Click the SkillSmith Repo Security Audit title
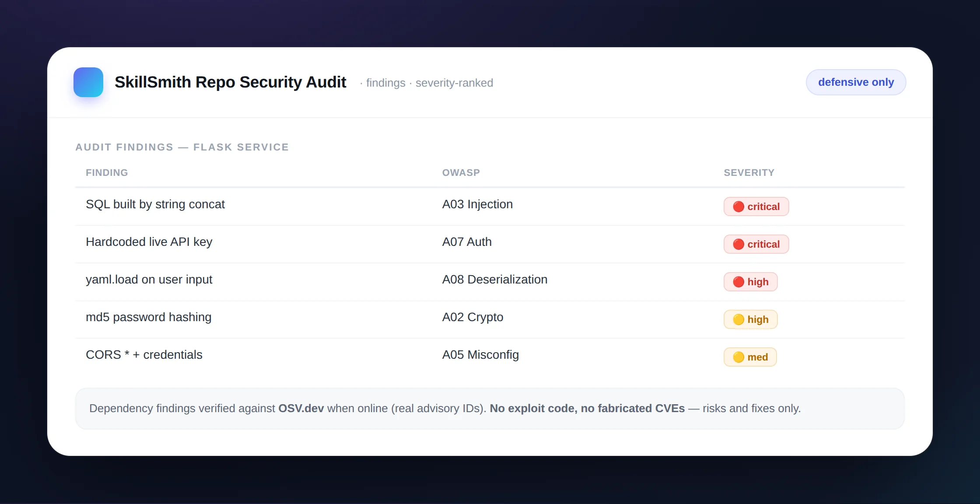This screenshot has width=980, height=504. pos(230,82)
